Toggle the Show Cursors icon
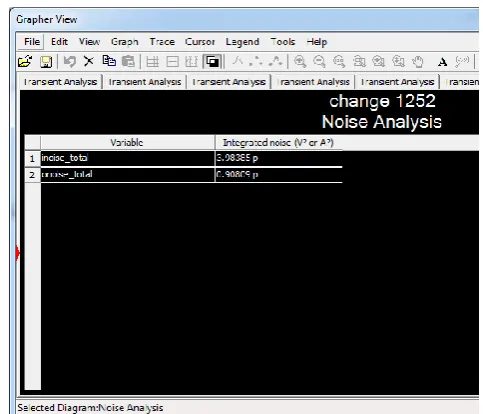 coord(192,62)
